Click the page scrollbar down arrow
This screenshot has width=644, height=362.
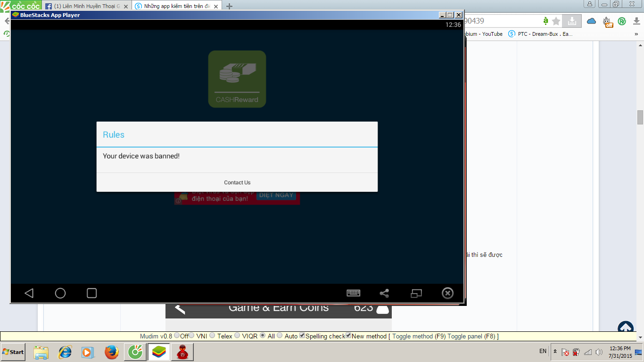point(640,337)
